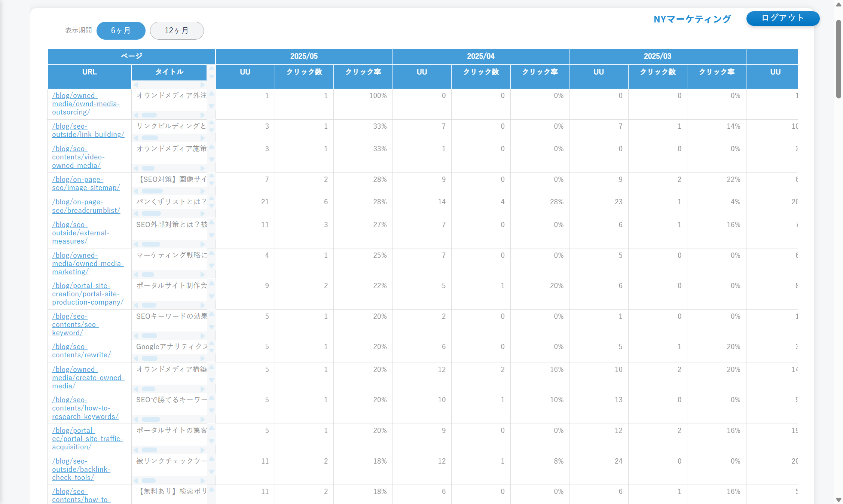Click left arrow in リンクビルディング title cell
Screen dimensions: 843x504
point(136,138)
